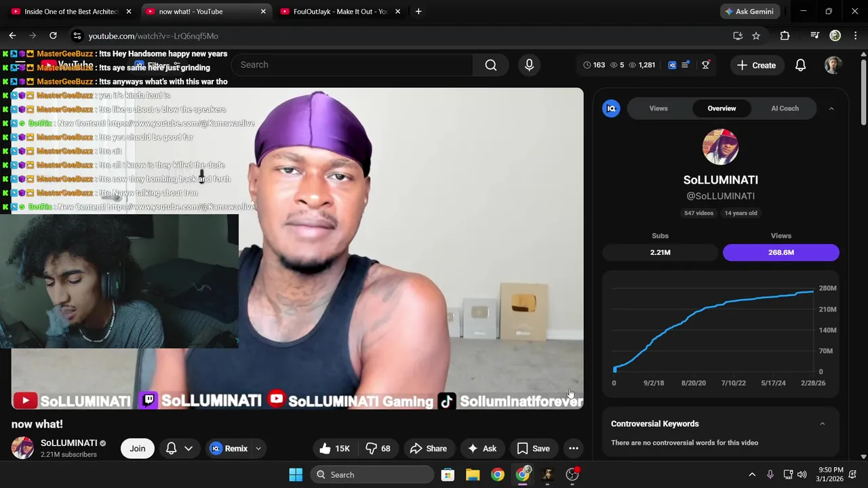The width and height of the screenshot is (868, 488).
Task: Open Chrome profile avatar in toolbar
Action: 835,36
